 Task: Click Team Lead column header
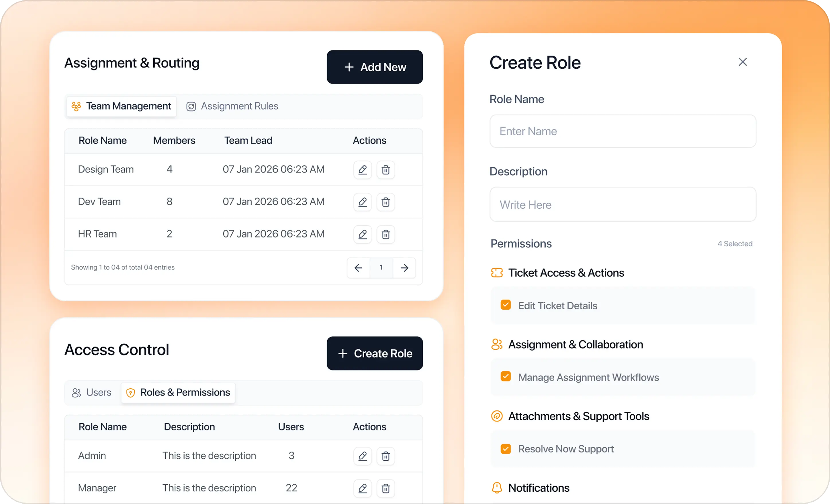pos(248,141)
